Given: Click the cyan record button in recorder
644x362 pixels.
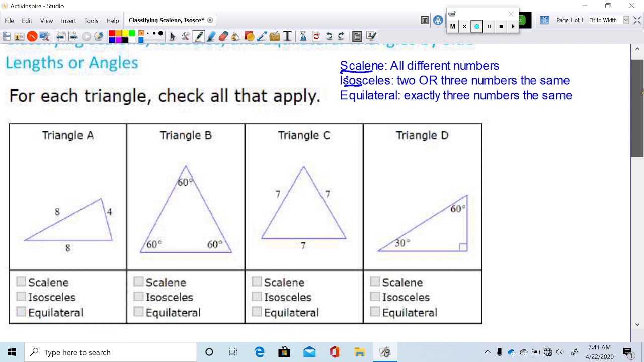Looking at the screenshot, I should click(477, 27).
